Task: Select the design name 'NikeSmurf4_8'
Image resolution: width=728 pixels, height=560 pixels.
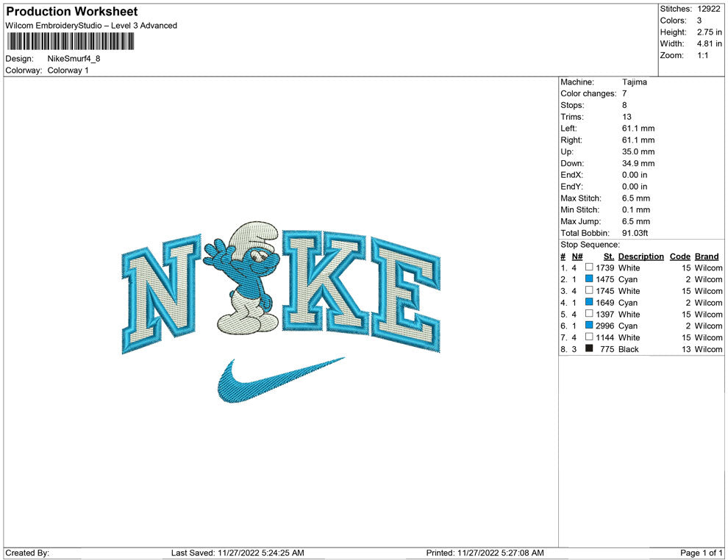Action: click(x=74, y=59)
